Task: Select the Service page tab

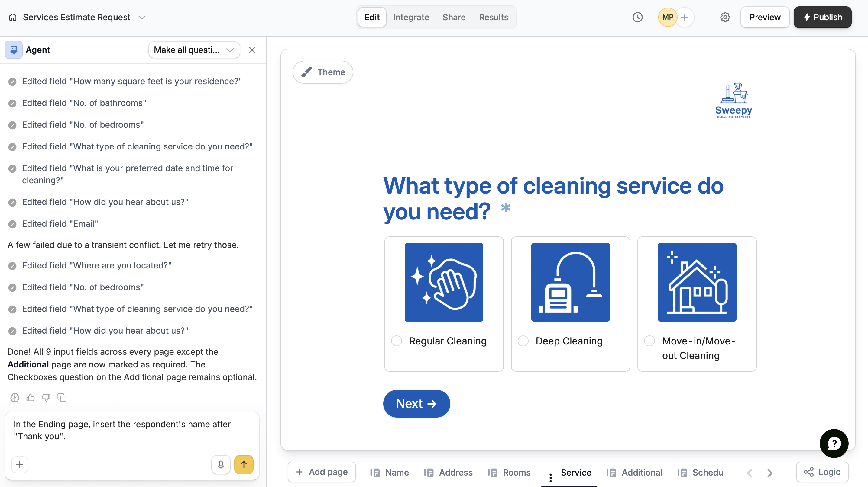Action: tap(576, 473)
